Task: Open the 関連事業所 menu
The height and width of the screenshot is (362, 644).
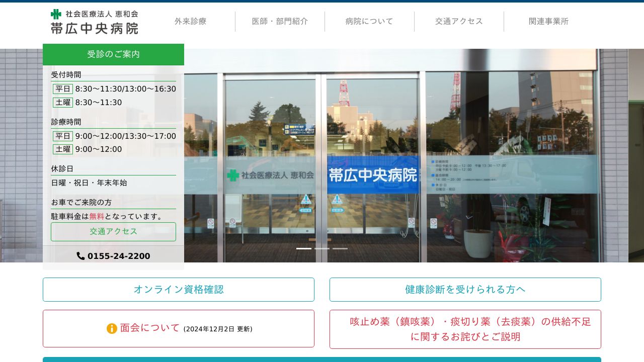Action: [x=549, y=21]
